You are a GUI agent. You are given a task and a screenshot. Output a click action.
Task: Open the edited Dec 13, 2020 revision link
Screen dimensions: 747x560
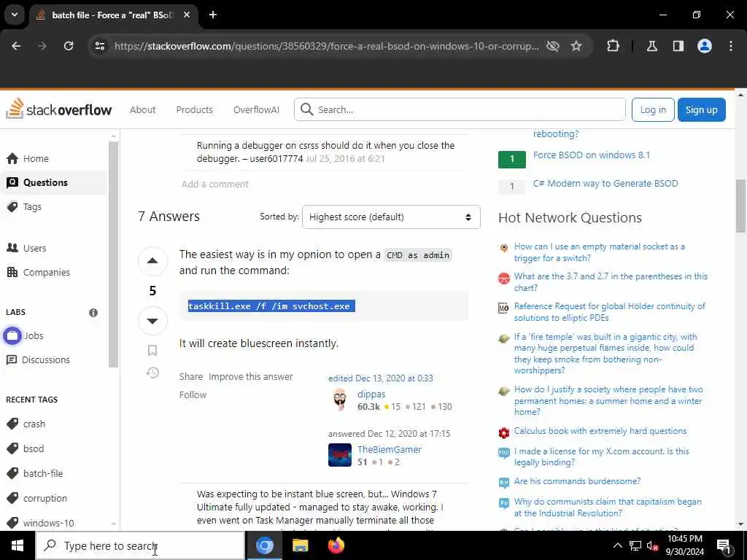coord(381,378)
